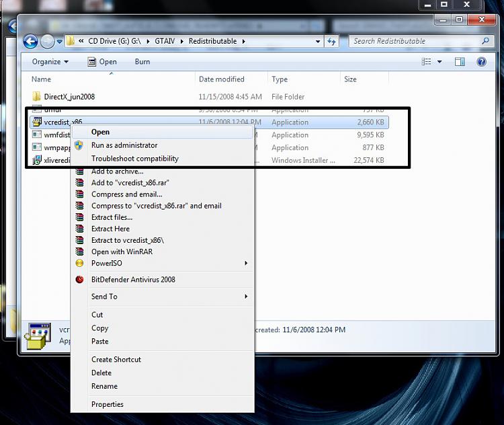Click WinRAR icon beside Extract Here
Image resolution: width=504 pixels, height=425 pixels.
79,229
